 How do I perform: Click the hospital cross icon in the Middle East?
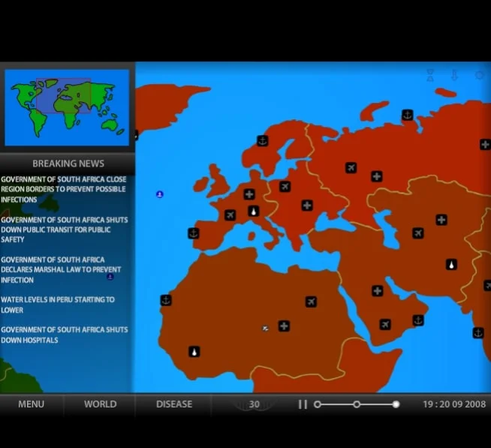coord(378,291)
